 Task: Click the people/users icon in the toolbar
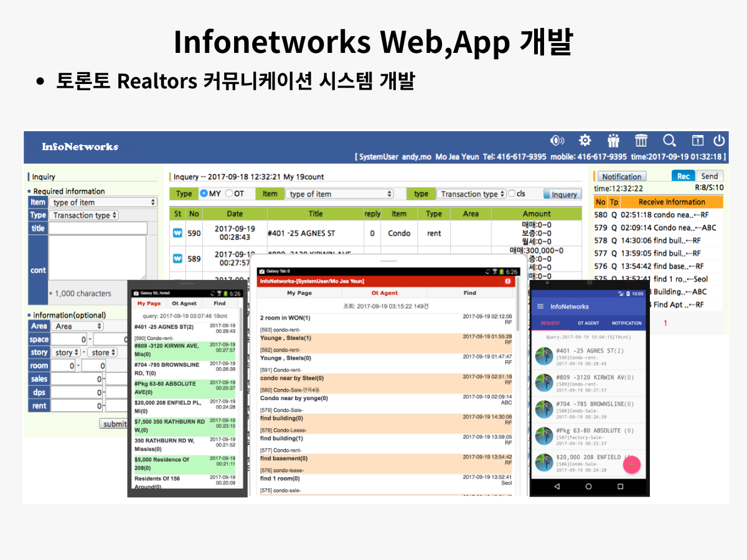point(613,141)
